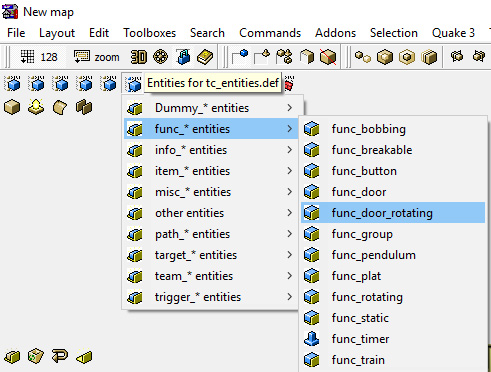Expand info_* entities via its chevron
This screenshot has width=491, height=372.
pyautogui.click(x=290, y=150)
